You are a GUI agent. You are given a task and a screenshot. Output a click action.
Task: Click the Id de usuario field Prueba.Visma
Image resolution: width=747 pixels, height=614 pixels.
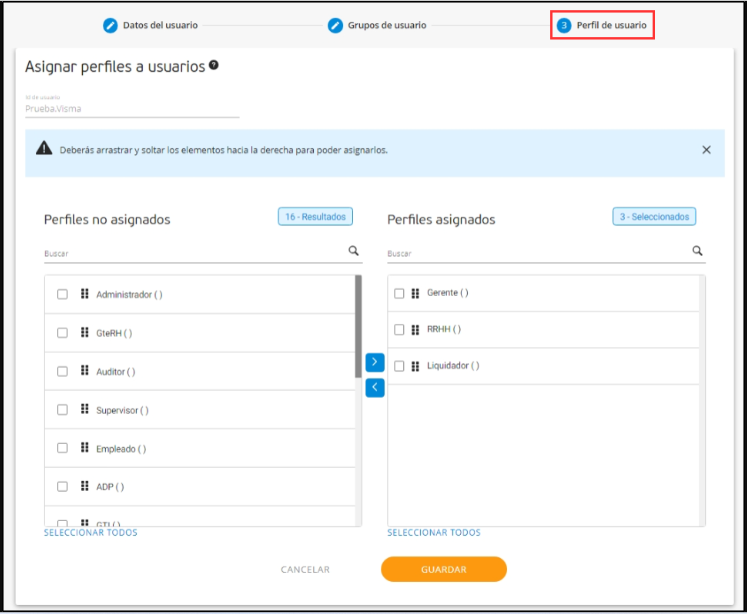click(132, 109)
